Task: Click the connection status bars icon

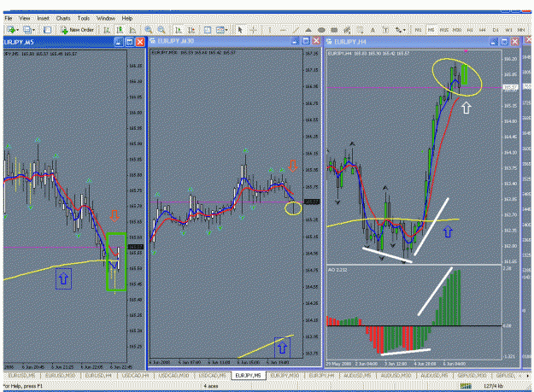Action: (466, 386)
